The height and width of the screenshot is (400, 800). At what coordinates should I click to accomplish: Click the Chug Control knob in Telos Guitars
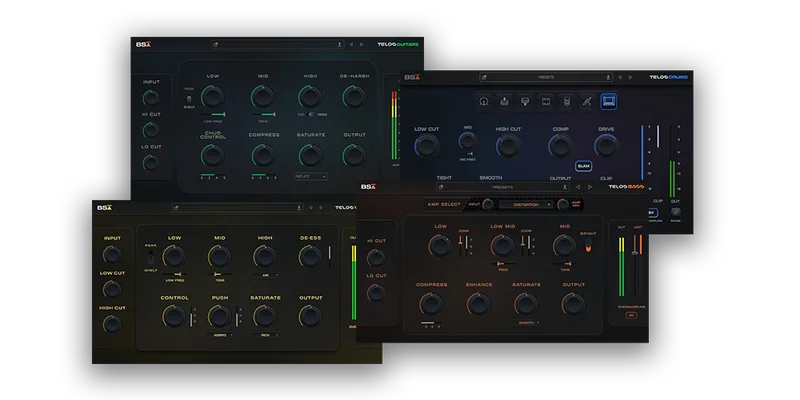213,155
